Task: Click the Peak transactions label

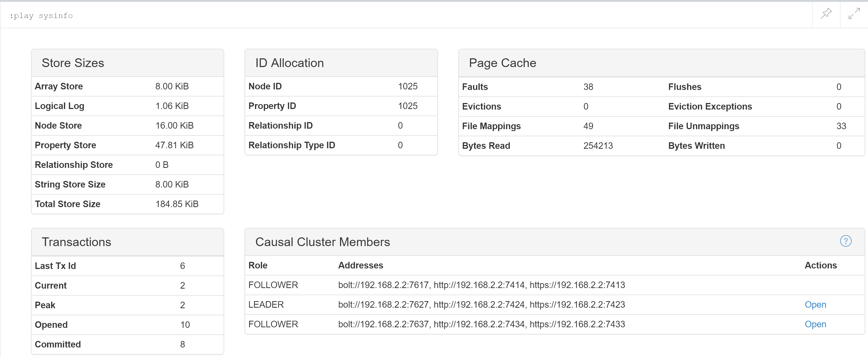Action: click(45, 305)
